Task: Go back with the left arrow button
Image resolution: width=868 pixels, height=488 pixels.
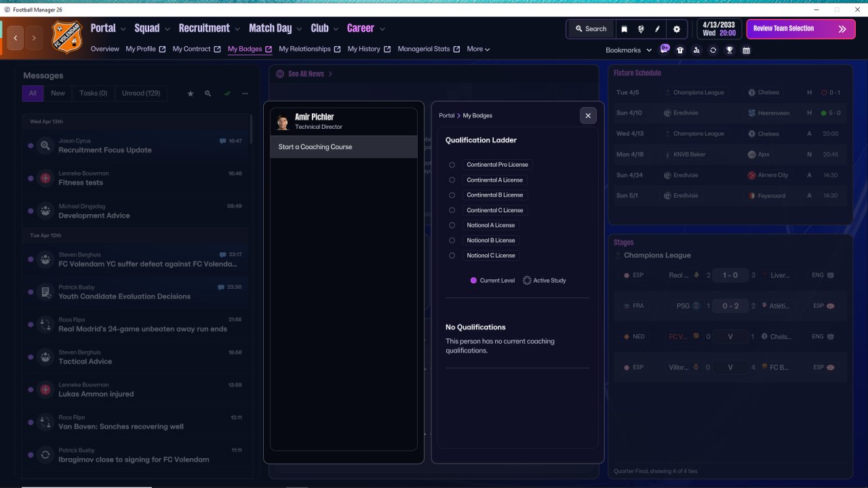Action: [x=16, y=38]
